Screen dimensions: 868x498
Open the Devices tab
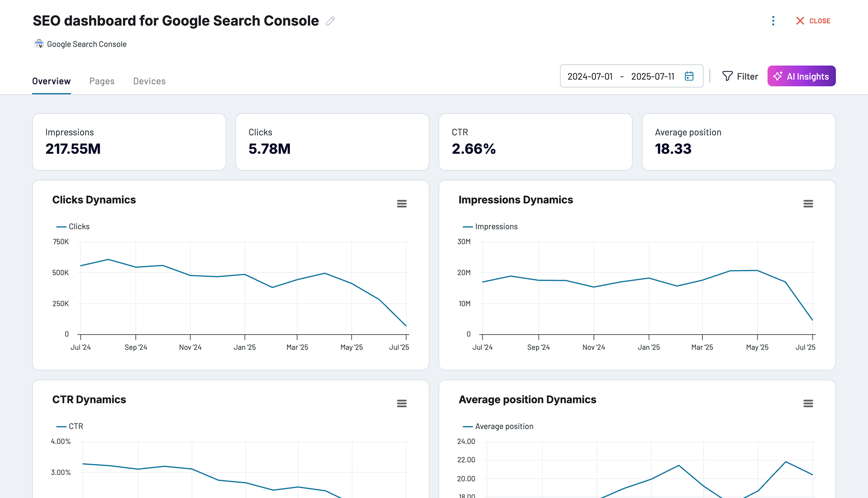tap(150, 81)
